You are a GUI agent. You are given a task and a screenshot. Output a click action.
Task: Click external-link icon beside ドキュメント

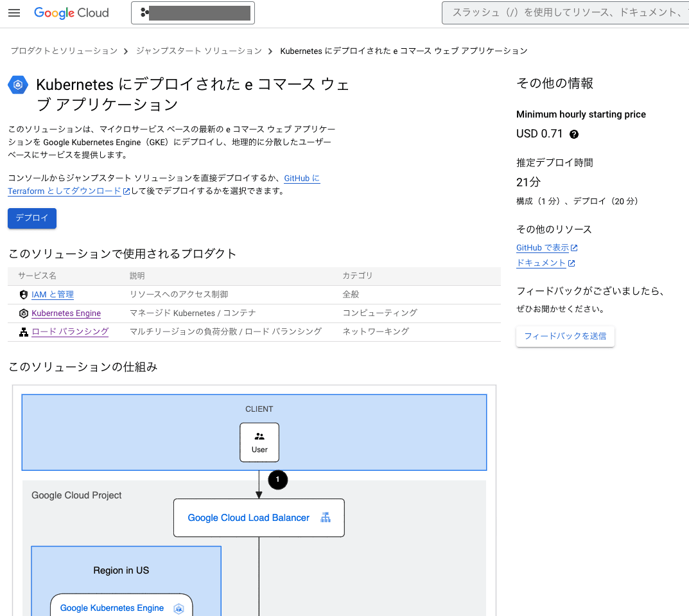click(x=571, y=263)
